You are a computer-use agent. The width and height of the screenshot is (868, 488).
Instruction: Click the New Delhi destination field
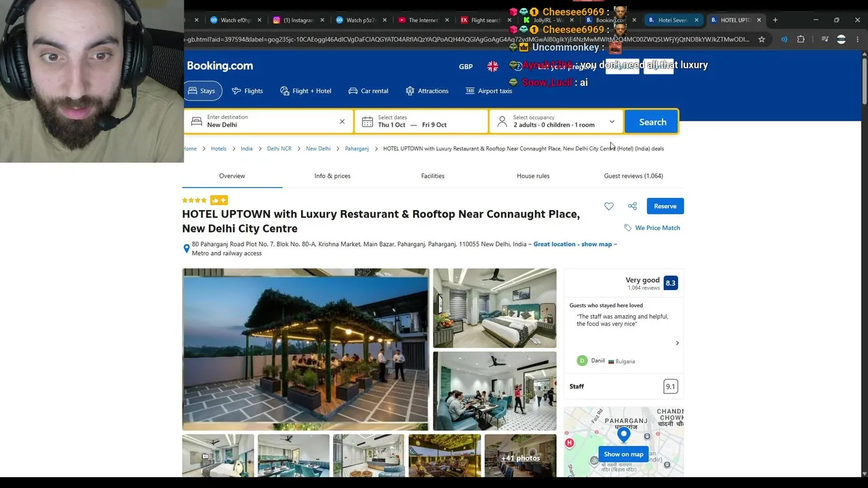[x=269, y=122]
